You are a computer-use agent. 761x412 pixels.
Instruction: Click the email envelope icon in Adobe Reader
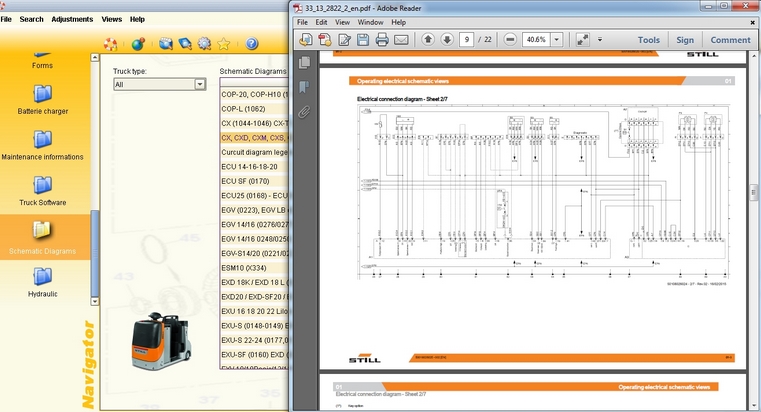401,40
